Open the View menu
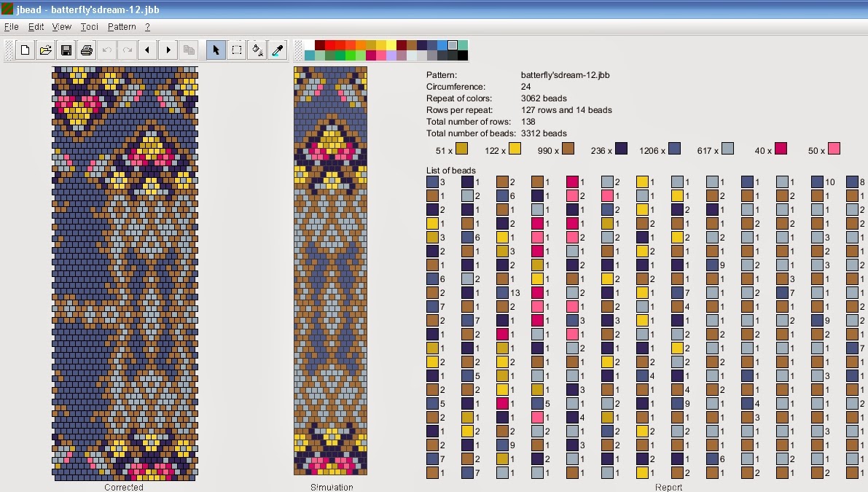 (62, 27)
